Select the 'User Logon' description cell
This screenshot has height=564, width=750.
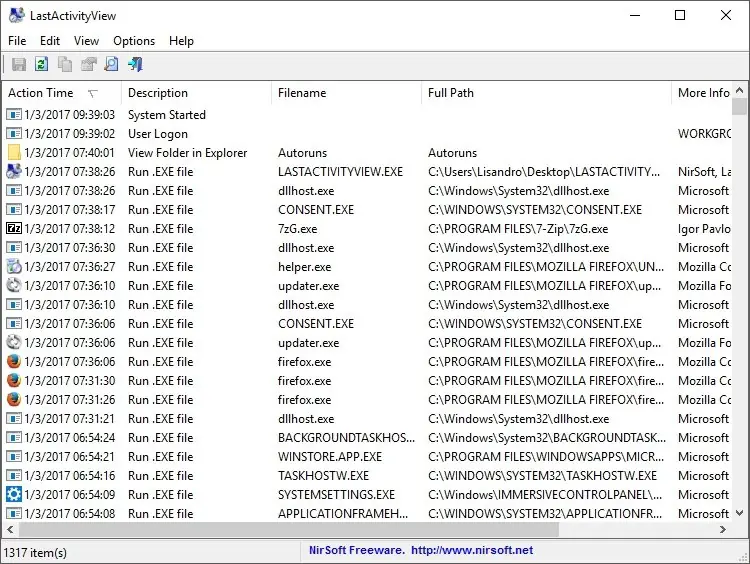coord(157,134)
